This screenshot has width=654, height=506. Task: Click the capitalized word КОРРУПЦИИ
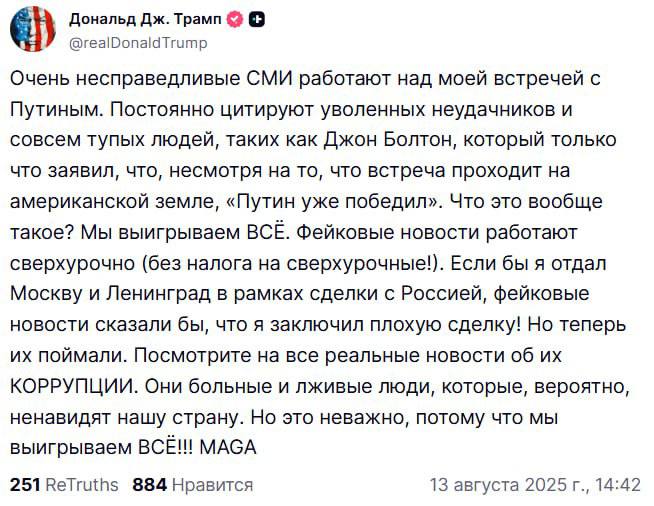[74, 386]
